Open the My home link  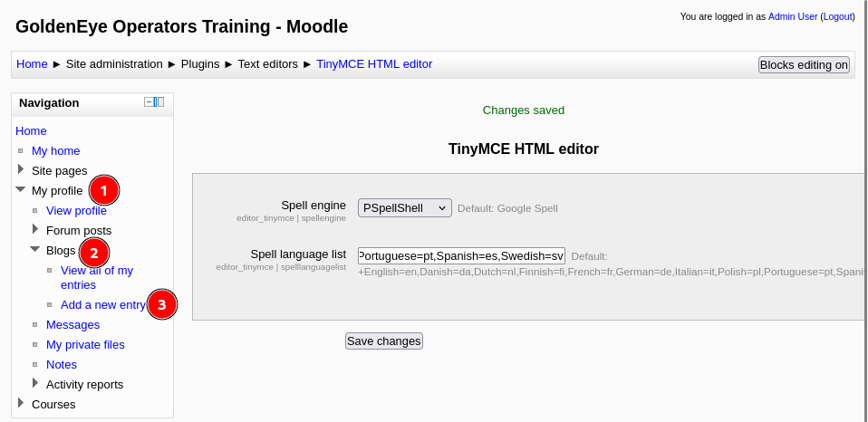pyautogui.click(x=56, y=151)
